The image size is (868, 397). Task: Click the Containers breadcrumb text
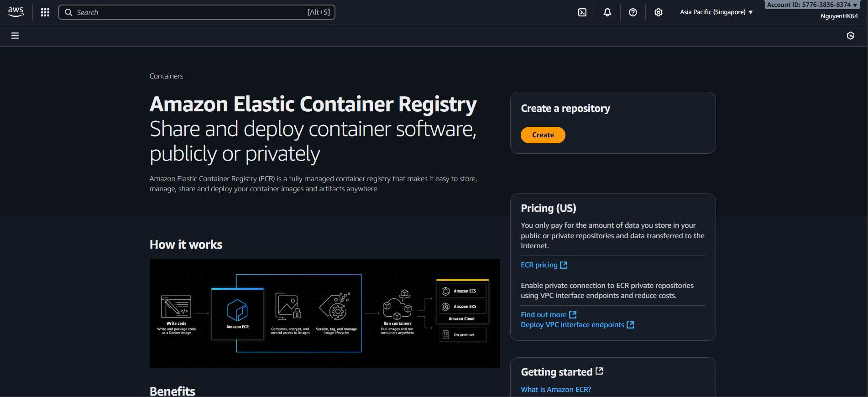[x=166, y=76]
